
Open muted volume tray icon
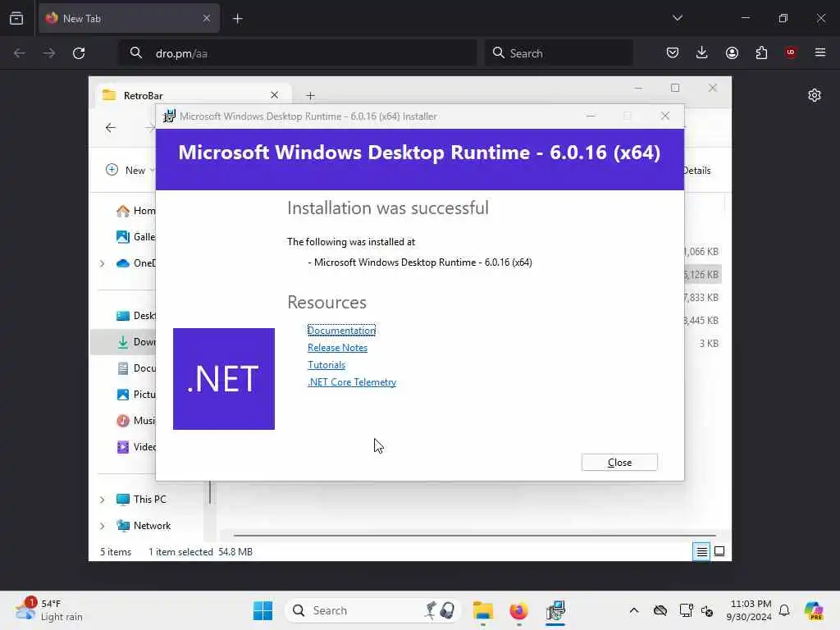[706, 610]
